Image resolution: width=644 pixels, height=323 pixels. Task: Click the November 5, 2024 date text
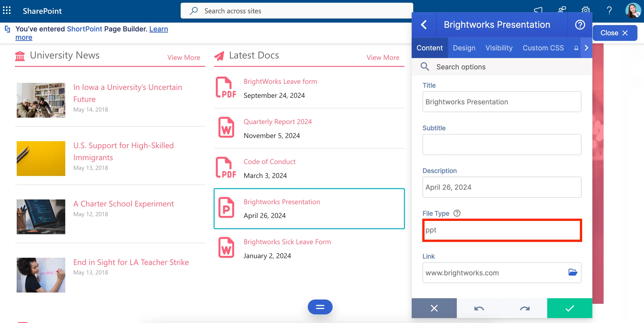tap(272, 136)
